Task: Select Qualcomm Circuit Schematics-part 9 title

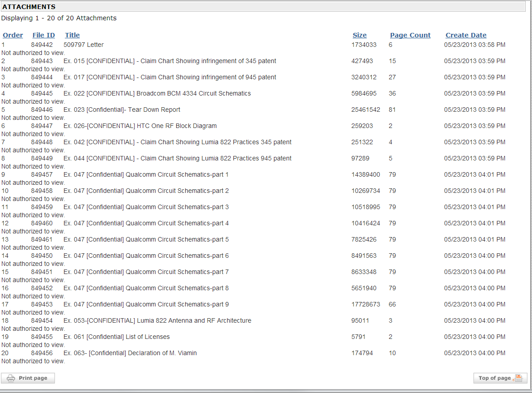Action: click(146, 304)
